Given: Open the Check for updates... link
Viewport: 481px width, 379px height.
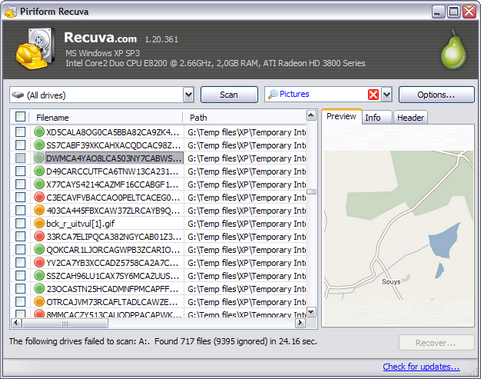Looking at the screenshot, I should (421, 367).
